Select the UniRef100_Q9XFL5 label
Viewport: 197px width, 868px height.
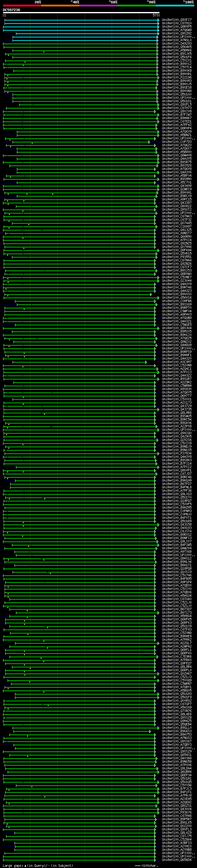point(177,104)
